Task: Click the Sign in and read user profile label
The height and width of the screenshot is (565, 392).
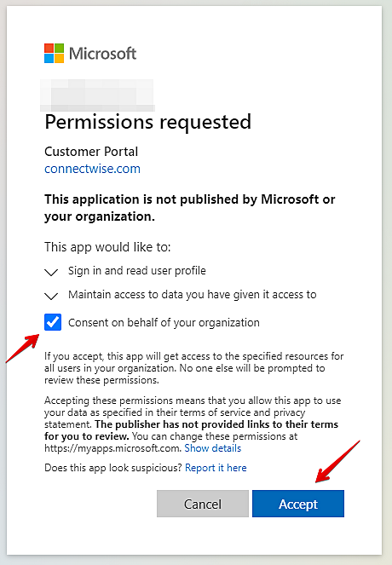Action: pyautogui.click(x=137, y=271)
